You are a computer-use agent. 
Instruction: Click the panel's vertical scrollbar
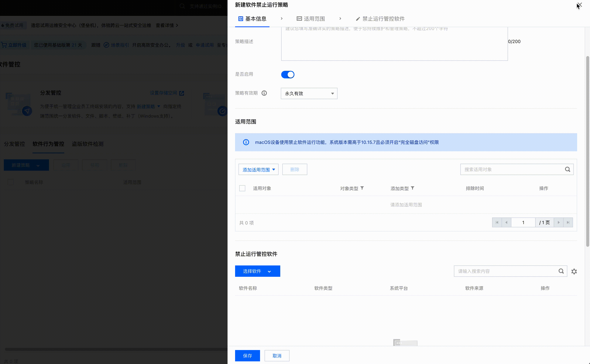(587, 152)
